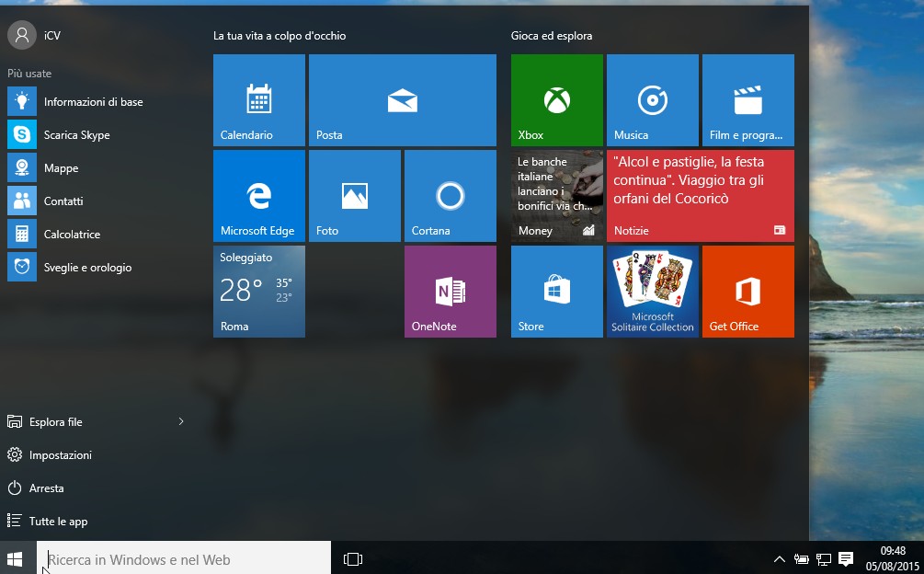The image size is (924, 574).
Task: Show hidden system tray icons
Action: [779, 558]
